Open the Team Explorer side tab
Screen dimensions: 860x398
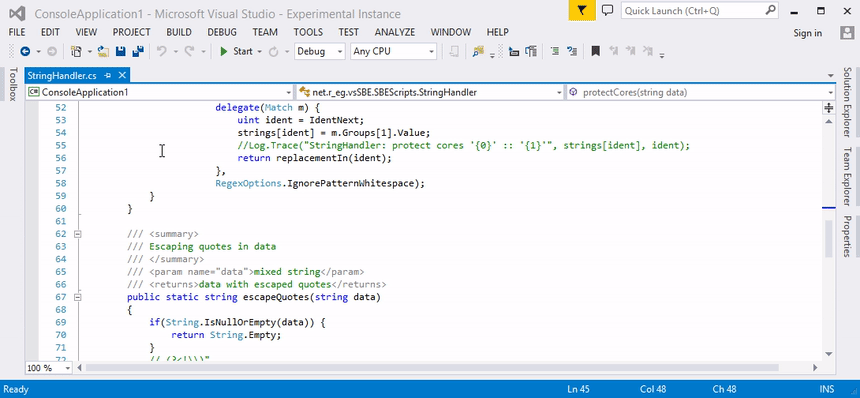[x=847, y=176]
